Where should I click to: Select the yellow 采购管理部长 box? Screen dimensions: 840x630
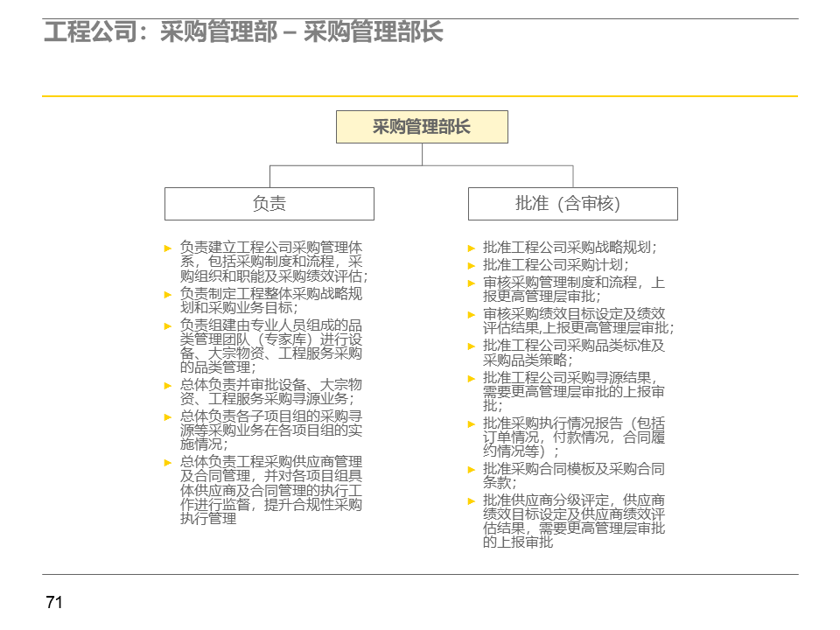pyautogui.click(x=422, y=127)
